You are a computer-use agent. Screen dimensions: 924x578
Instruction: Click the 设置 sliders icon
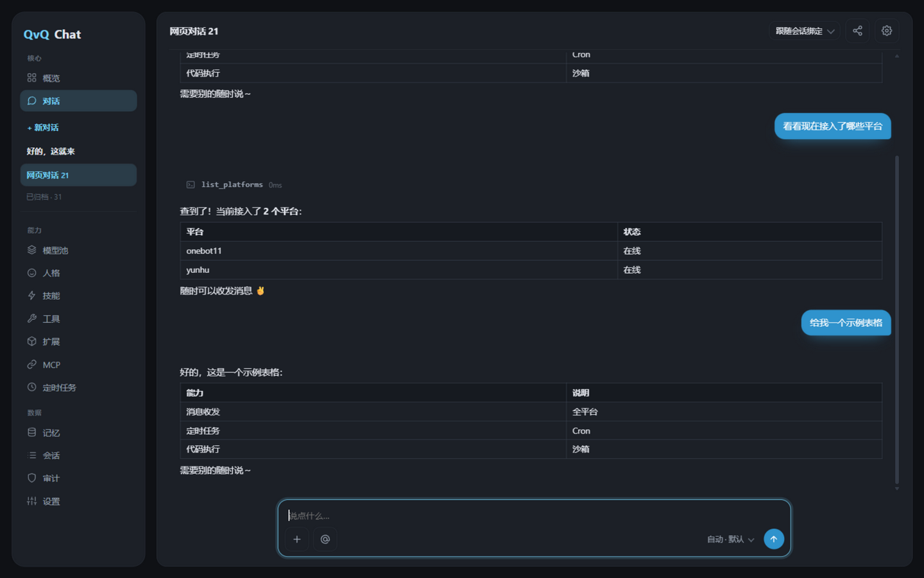point(31,501)
